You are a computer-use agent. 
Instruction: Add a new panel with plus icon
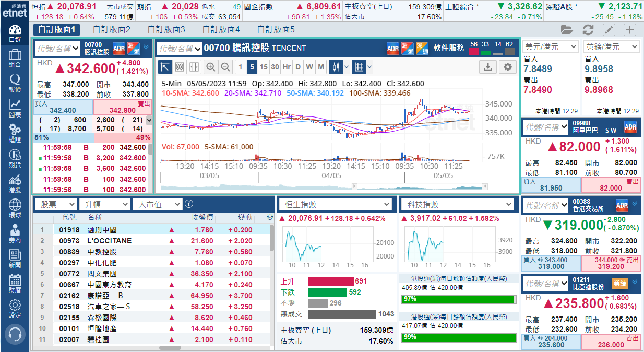pyautogui.click(x=630, y=29)
